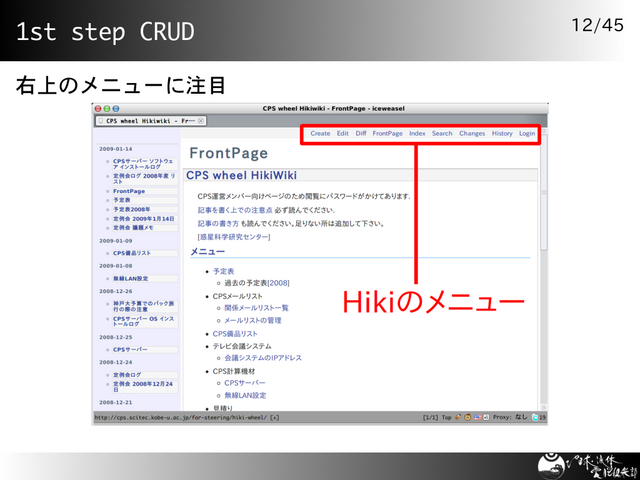The height and width of the screenshot is (480, 640).
Task: Open the Changes menu link
Action: (472, 133)
